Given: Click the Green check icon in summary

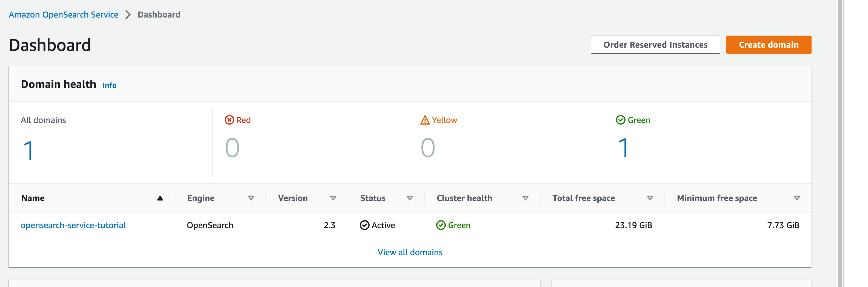Looking at the screenshot, I should [620, 120].
